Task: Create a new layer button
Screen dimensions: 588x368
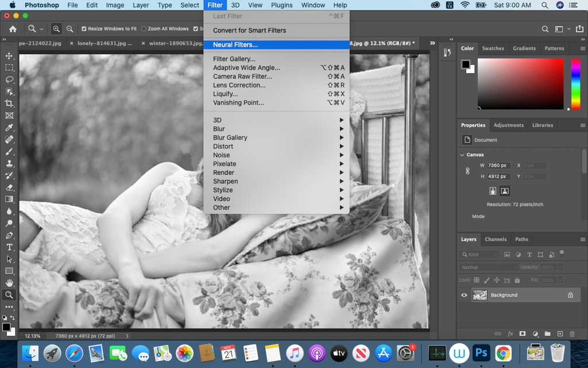Action: pos(560,333)
